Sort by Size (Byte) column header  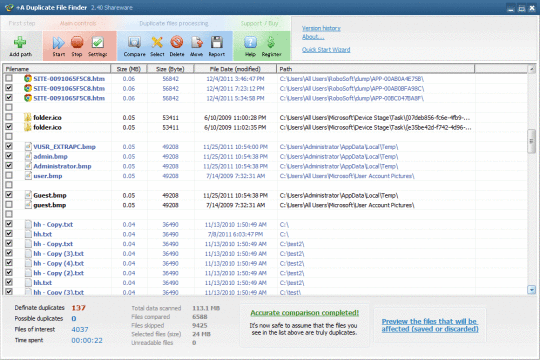[x=170, y=69]
